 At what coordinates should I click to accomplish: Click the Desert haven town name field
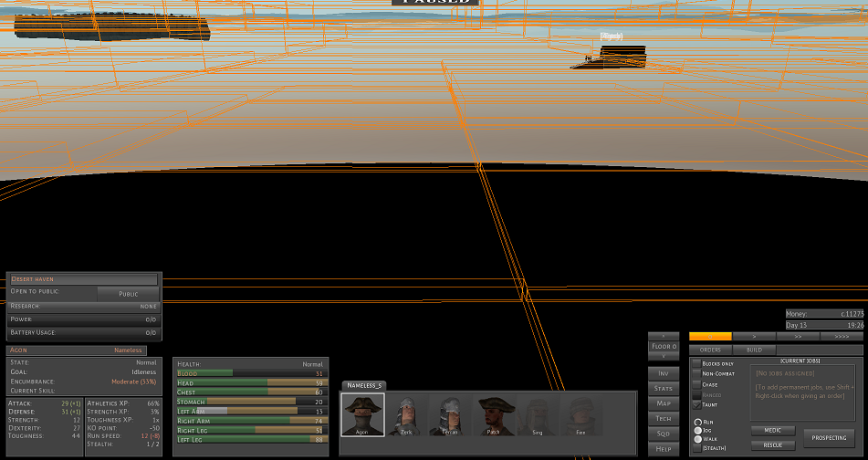84,279
